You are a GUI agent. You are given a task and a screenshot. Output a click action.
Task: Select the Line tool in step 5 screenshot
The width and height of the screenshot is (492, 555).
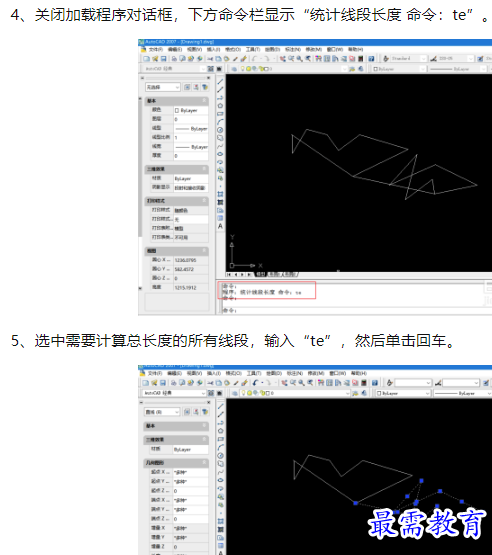[220, 406]
